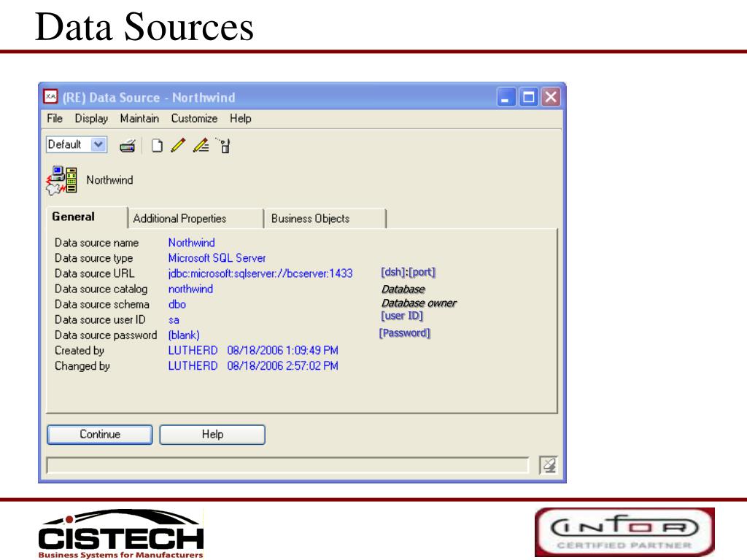The height and width of the screenshot is (560, 747).
Task: Click the pencil with lines mass-change icon
Action: click(x=201, y=145)
